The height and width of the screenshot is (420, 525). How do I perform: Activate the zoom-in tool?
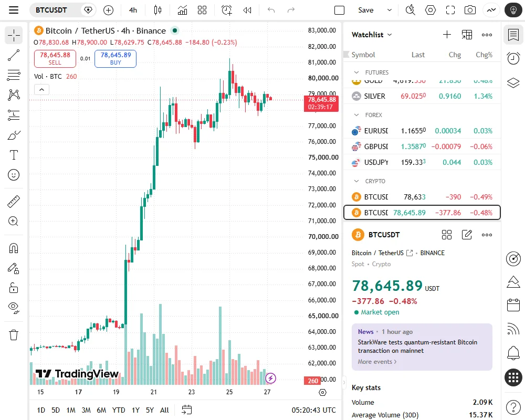coord(14,221)
